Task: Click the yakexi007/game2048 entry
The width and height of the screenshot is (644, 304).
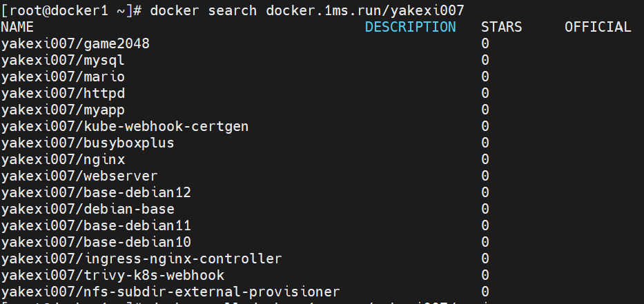Action: (75, 43)
